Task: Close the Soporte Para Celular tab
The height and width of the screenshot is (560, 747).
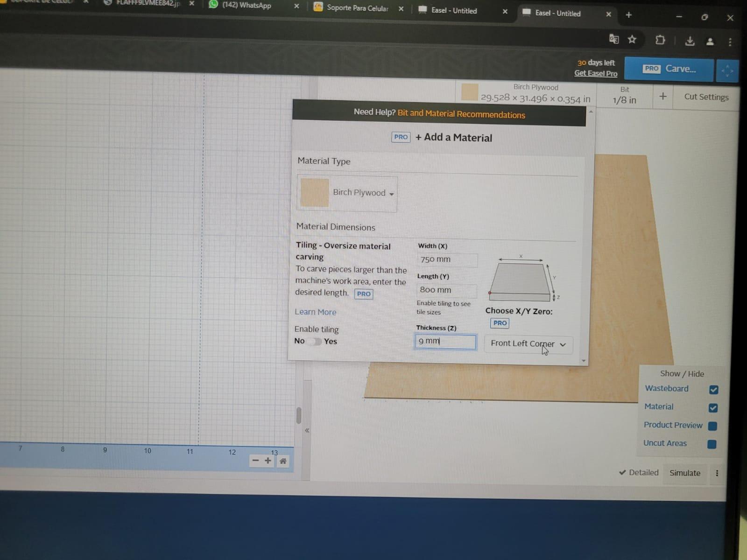Action: (401, 8)
